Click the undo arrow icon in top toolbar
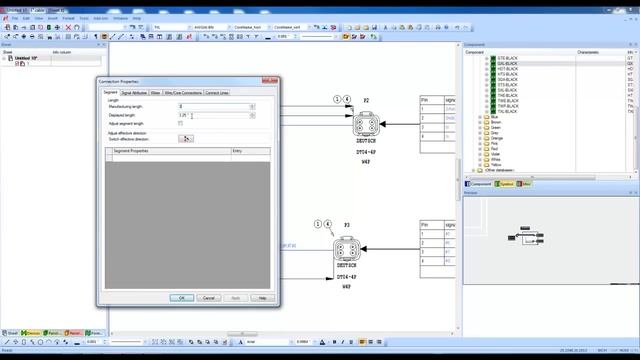Image resolution: width=640 pixels, height=360 pixels. pyautogui.click(x=457, y=27)
